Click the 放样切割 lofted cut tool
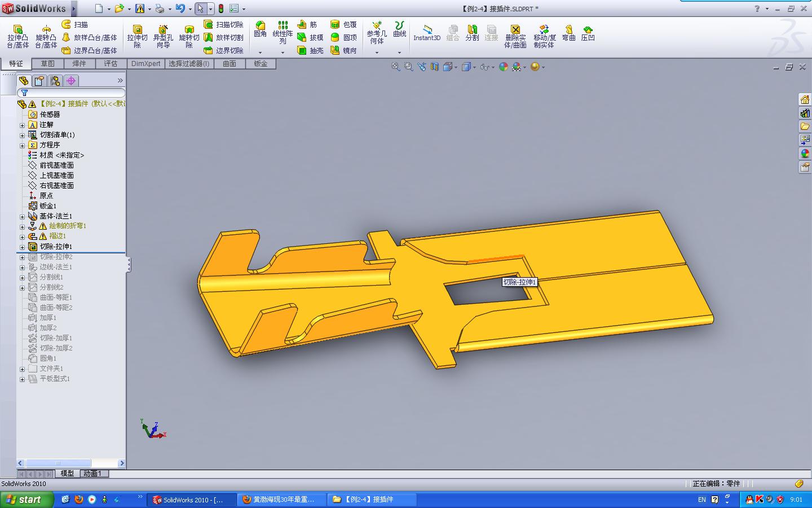The width and height of the screenshot is (812, 508). [x=224, y=37]
